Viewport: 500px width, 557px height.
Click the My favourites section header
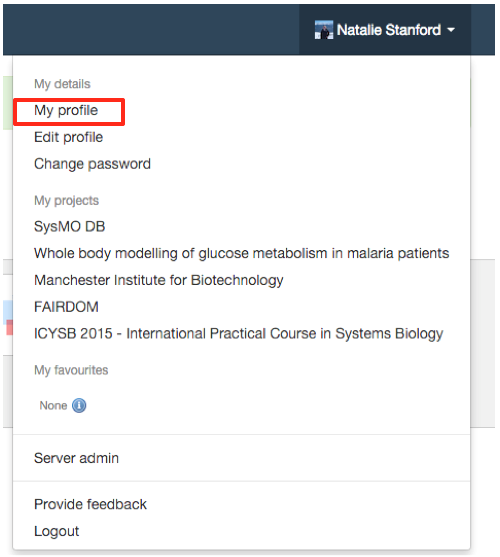(71, 370)
